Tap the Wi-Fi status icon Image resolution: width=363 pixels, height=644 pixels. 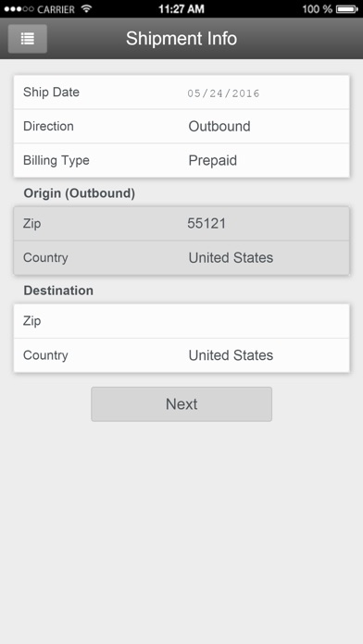[x=86, y=8]
